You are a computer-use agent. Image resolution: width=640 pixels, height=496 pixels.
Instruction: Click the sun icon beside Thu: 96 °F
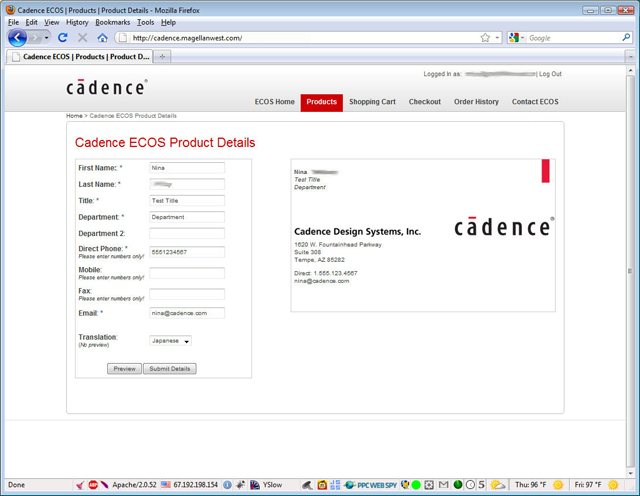pos(558,485)
